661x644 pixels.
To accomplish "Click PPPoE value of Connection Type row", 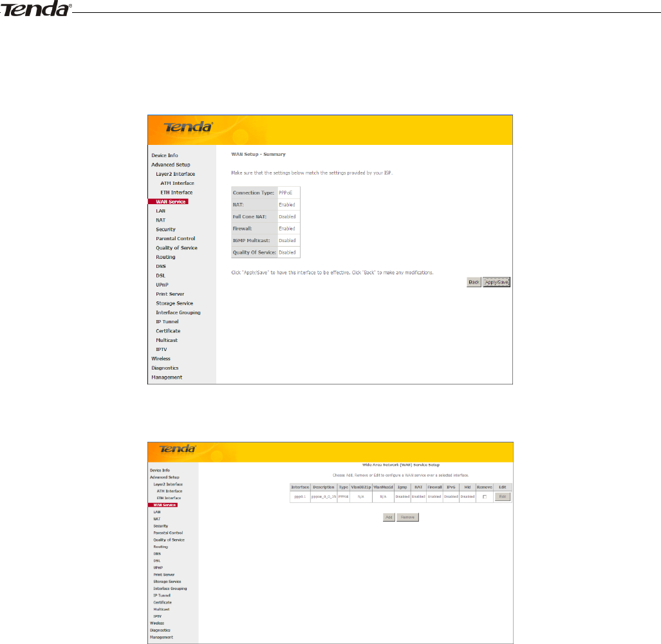I will tap(285, 193).
